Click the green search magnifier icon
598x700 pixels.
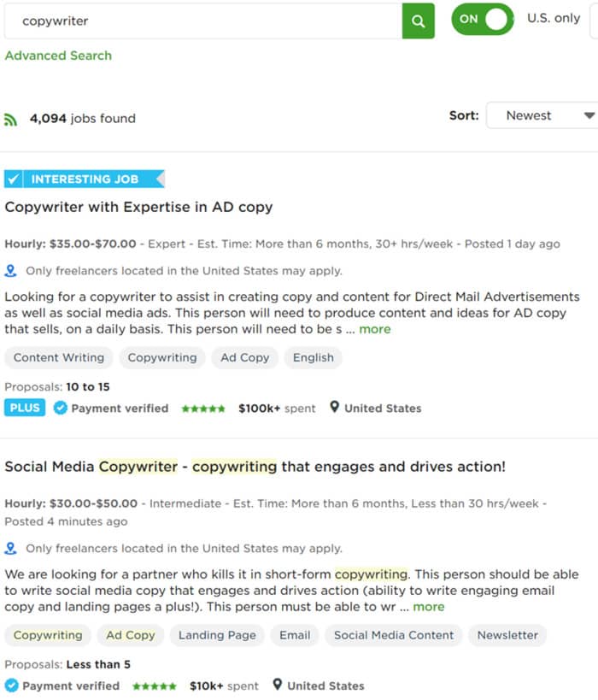418,21
